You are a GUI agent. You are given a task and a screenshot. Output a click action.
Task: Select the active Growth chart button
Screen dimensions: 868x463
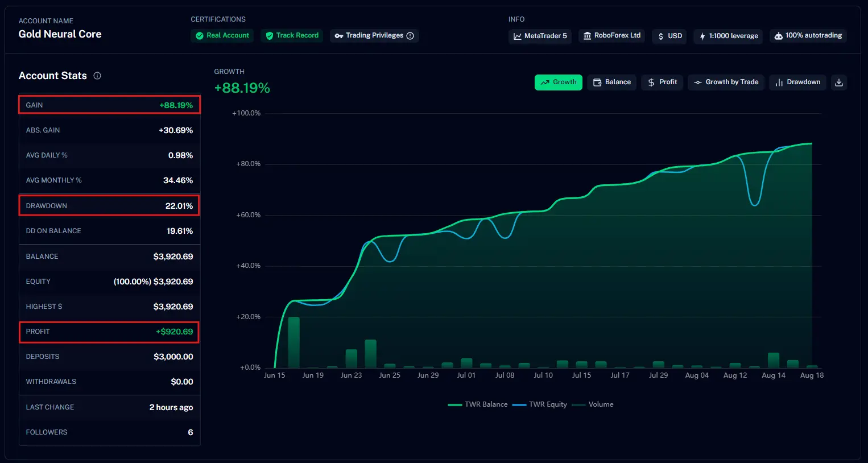(x=558, y=82)
